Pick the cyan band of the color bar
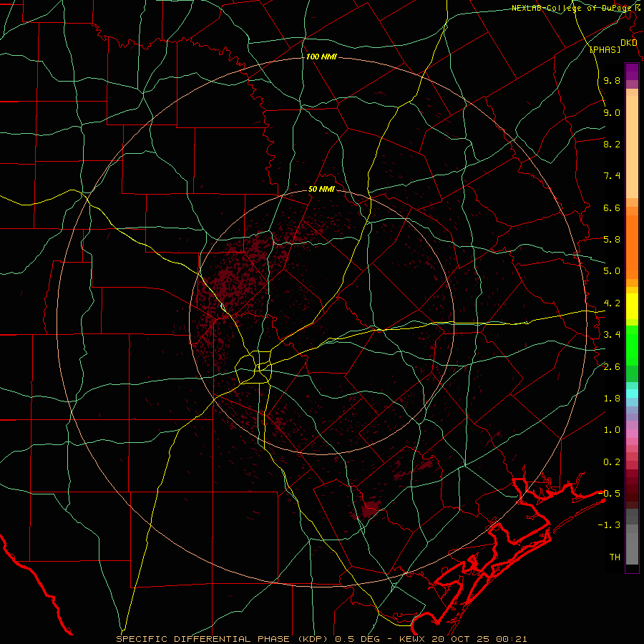Screen dimensions: 644x644 point(632,394)
